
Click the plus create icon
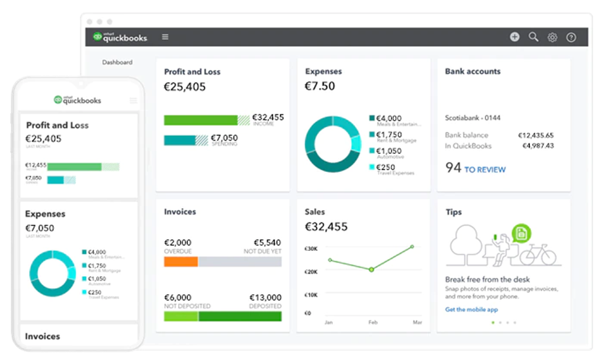tap(515, 37)
